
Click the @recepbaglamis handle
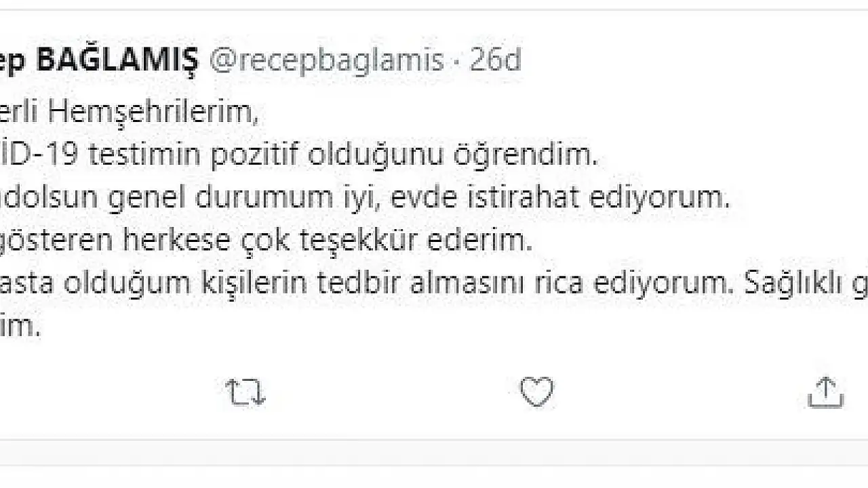tap(326, 61)
